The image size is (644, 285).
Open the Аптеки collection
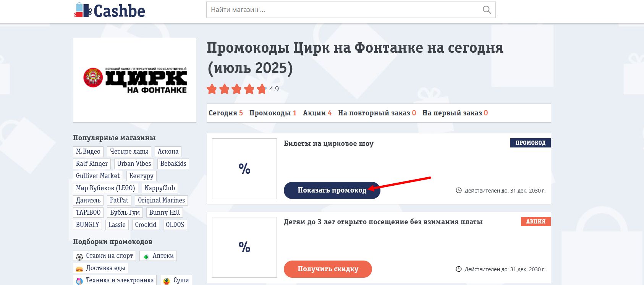click(158, 256)
